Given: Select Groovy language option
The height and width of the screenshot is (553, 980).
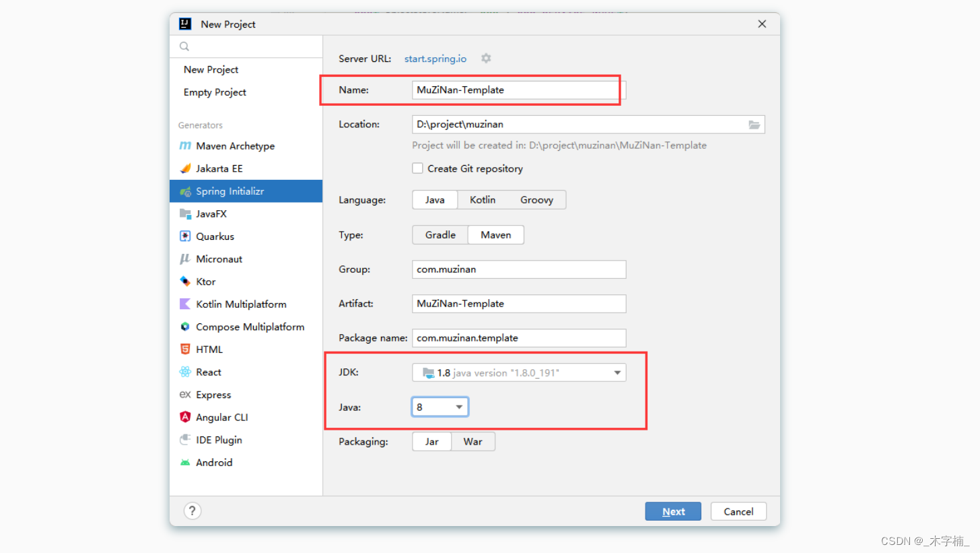Looking at the screenshot, I should click(x=536, y=200).
